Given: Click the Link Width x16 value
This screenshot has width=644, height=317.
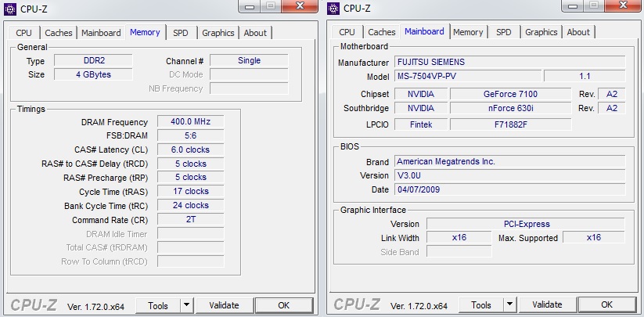Looking at the screenshot, I should [459, 238].
